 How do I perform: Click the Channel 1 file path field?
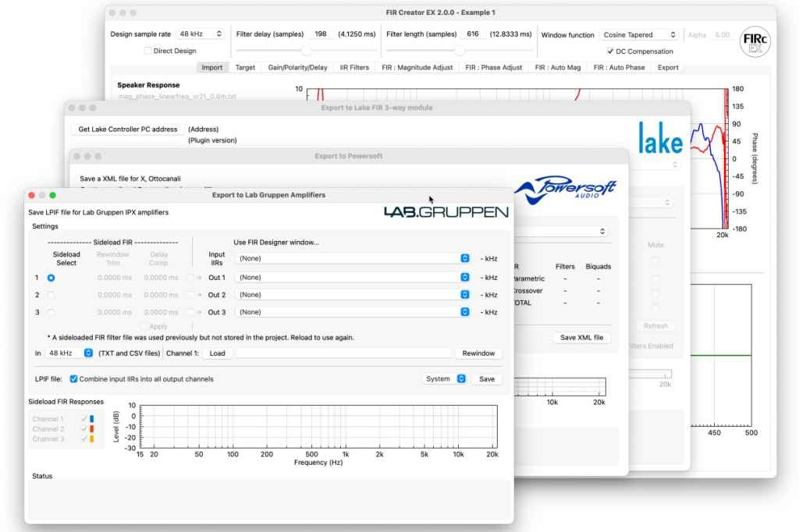[344, 353]
